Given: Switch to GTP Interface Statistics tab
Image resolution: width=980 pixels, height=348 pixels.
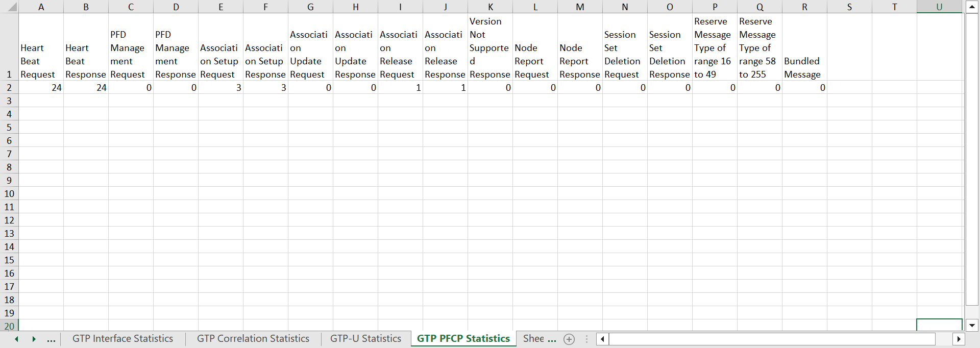Looking at the screenshot, I should (x=122, y=339).
